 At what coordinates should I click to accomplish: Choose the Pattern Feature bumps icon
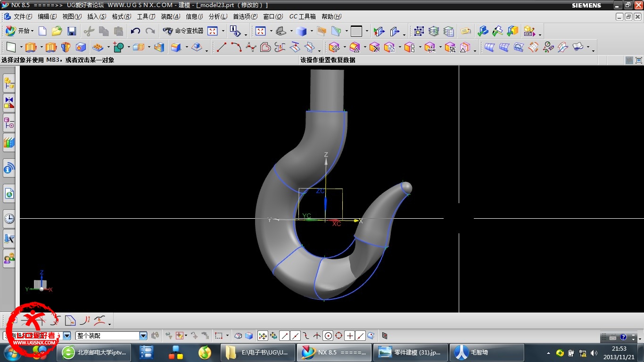coord(98,47)
